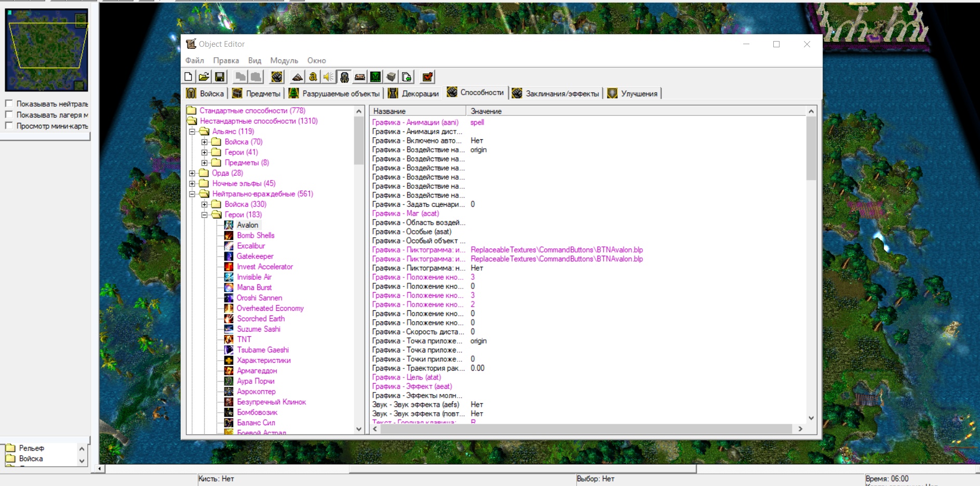The height and width of the screenshot is (486, 980).
Task: Click the Excalibur ability icon
Action: click(229, 246)
